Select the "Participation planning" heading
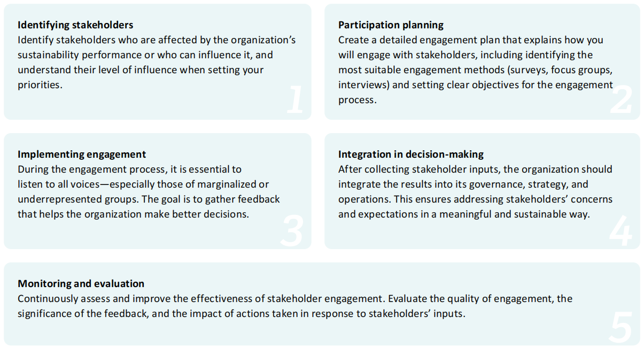644x348 pixels. coord(391,25)
